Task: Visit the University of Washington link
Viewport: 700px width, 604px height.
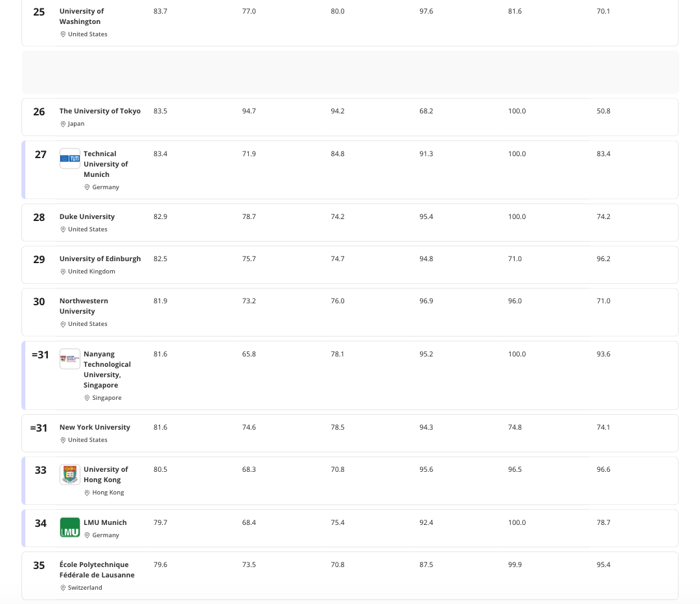Action: [81, 16]
